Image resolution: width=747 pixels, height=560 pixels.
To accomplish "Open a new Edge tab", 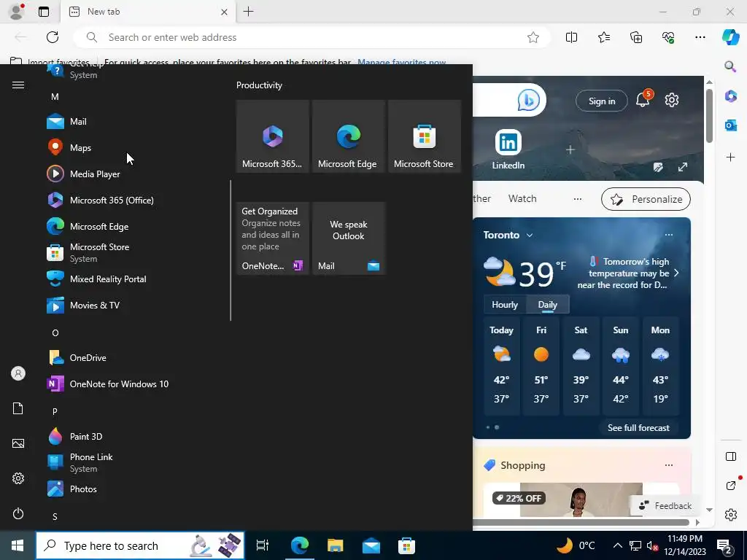I will [x=248, y=12].
